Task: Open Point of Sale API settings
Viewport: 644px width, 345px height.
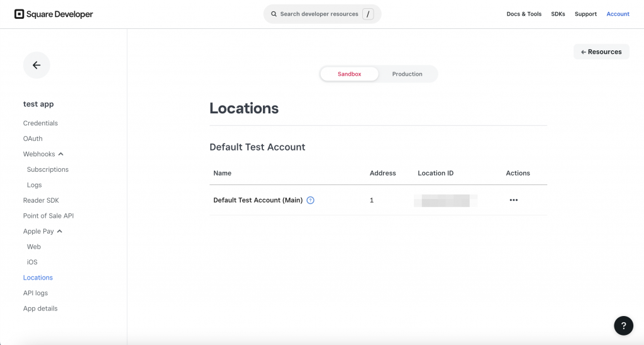Action: click(48, 216)
